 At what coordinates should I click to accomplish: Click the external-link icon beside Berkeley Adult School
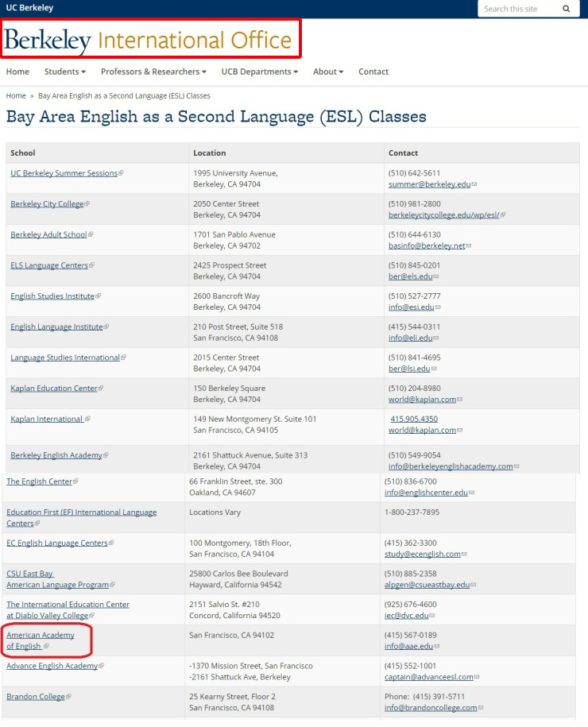[x=91, y=234]
